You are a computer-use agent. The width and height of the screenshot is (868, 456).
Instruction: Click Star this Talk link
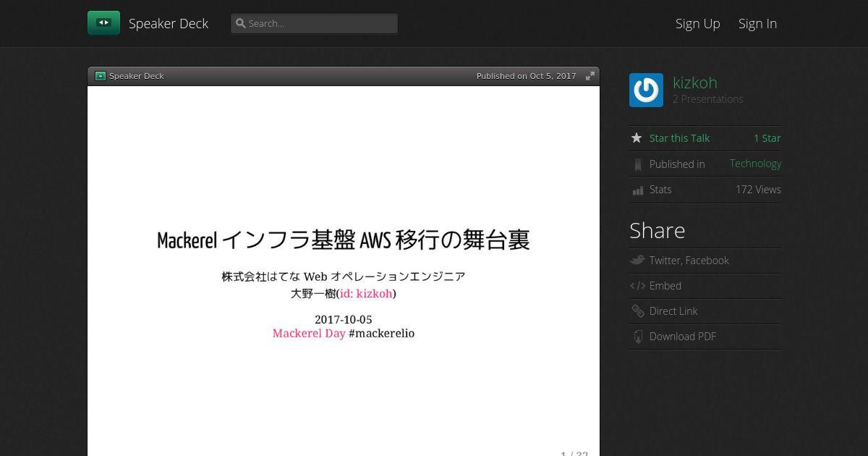click(679, 138)
